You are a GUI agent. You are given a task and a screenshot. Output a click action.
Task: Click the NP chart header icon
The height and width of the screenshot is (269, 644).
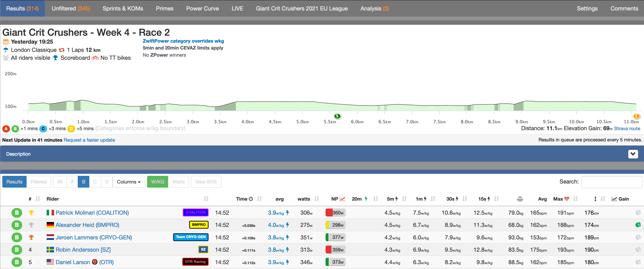pyautogui.click(x=342, y=199)
